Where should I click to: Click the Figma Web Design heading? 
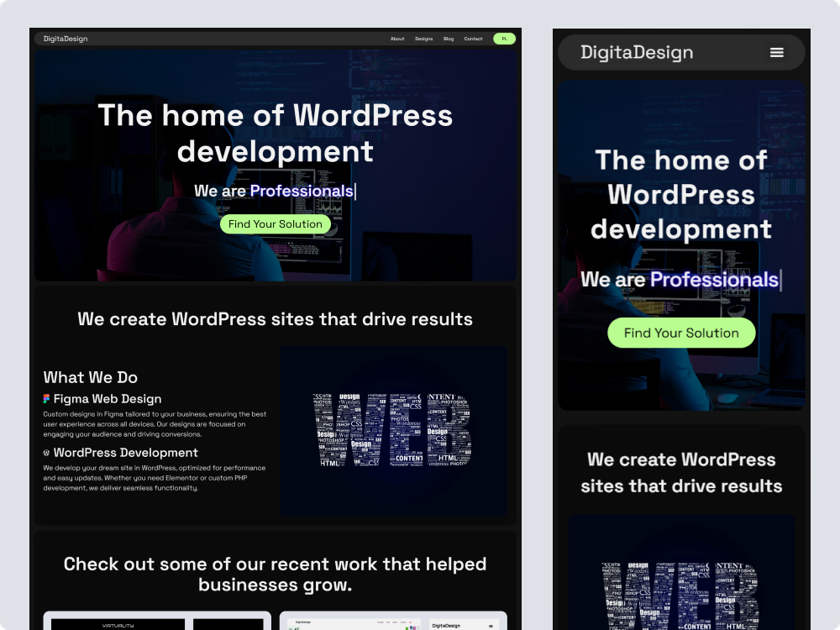pyautogui.click(x=108, y=399)
